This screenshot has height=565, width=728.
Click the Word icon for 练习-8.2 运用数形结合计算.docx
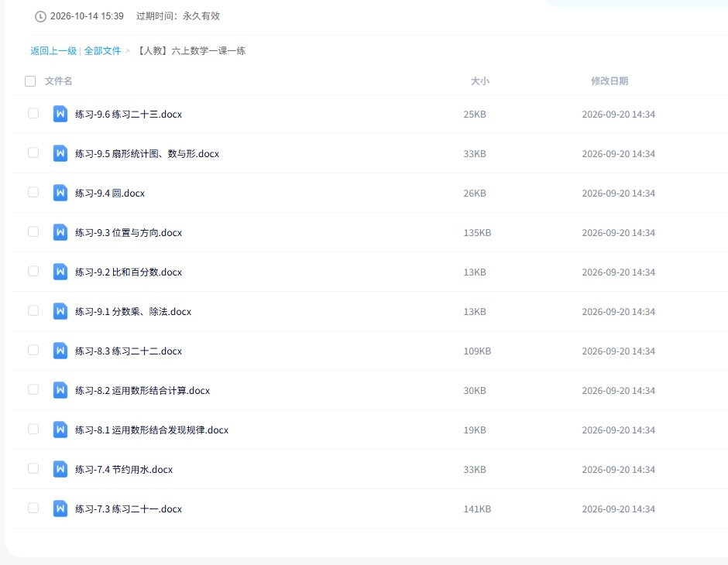60,389
